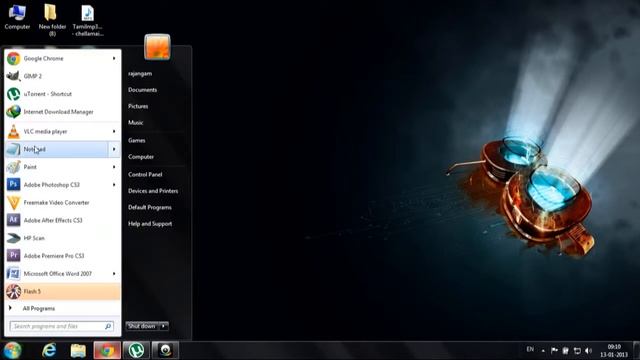Switch to camera recorder taskbar button
The width and height of the screenshot is (640, 360).
(x=165, y=351)
